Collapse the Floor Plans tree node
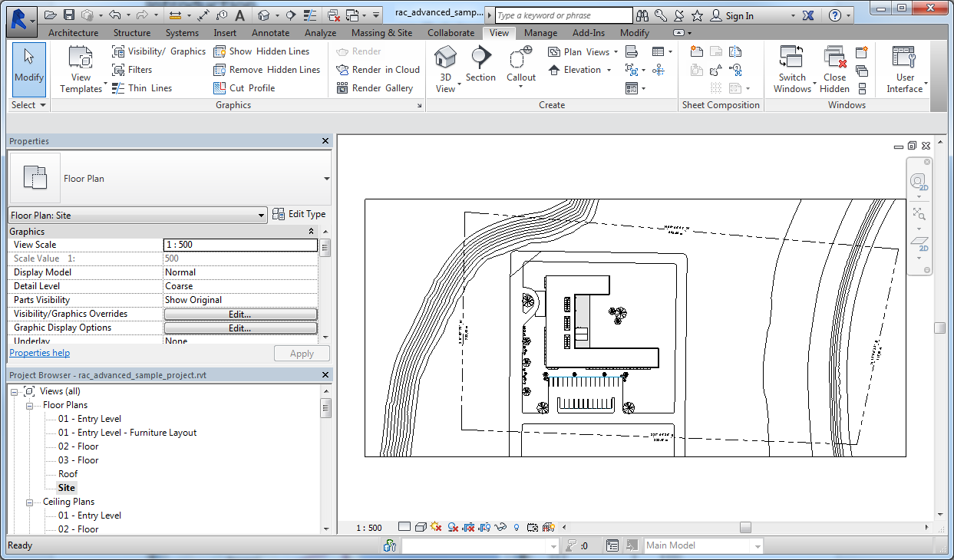This screenshot has width=954, height=560. click(x=29, y=405)
